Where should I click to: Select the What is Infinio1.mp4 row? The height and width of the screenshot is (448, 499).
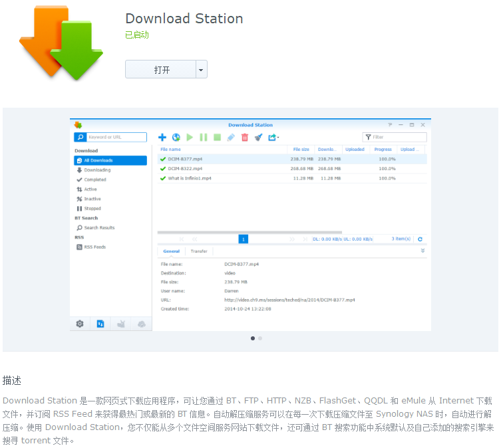point(292,178)
